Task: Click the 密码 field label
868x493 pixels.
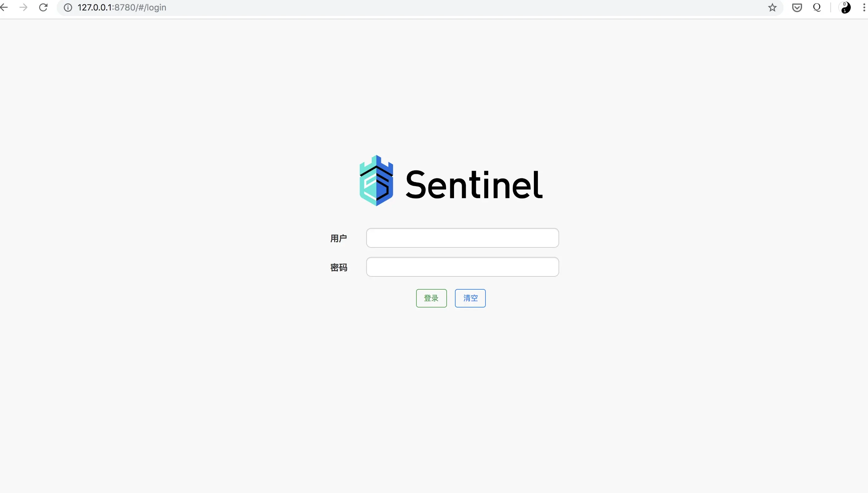Action: tap(339, 267)
